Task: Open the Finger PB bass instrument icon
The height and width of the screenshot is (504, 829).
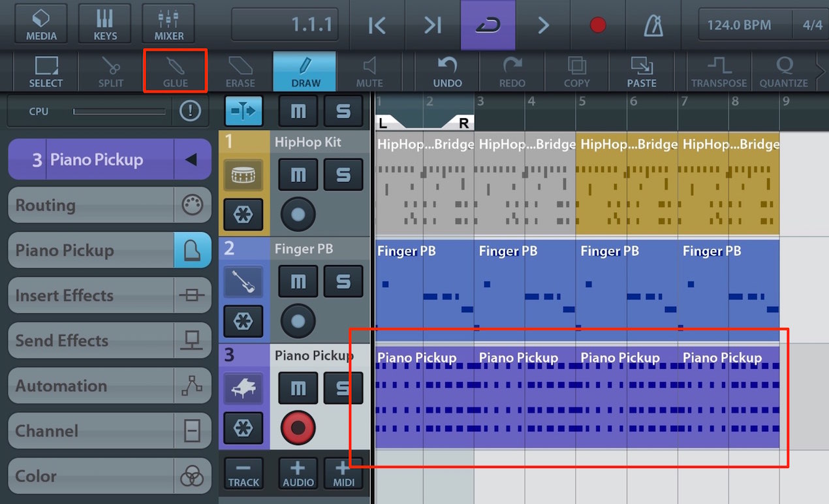Action: pyautogui.click(x=243, y=281)
